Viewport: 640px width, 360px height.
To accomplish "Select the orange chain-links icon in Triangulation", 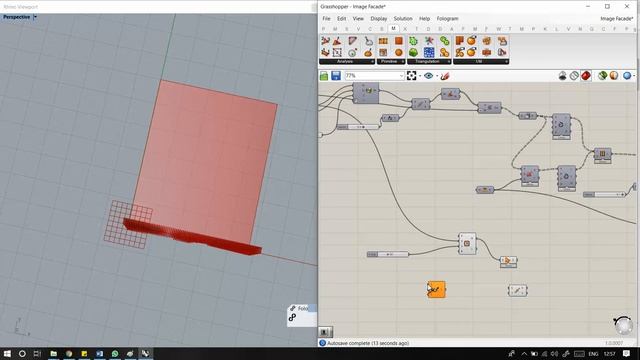I will pos(444,52).
